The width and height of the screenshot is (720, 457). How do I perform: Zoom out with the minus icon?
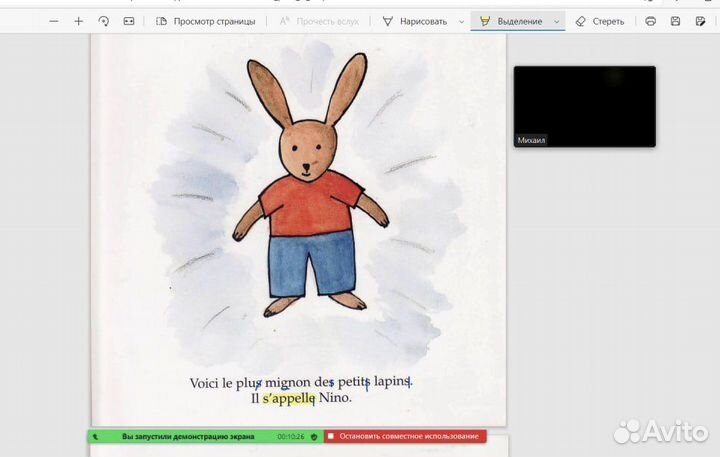[54, 21]
